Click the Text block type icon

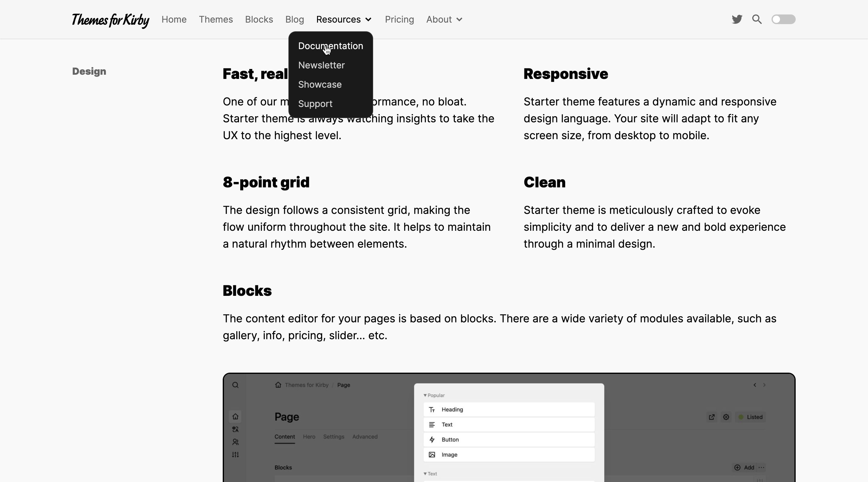pyautogui.click(x=432, y=424)
